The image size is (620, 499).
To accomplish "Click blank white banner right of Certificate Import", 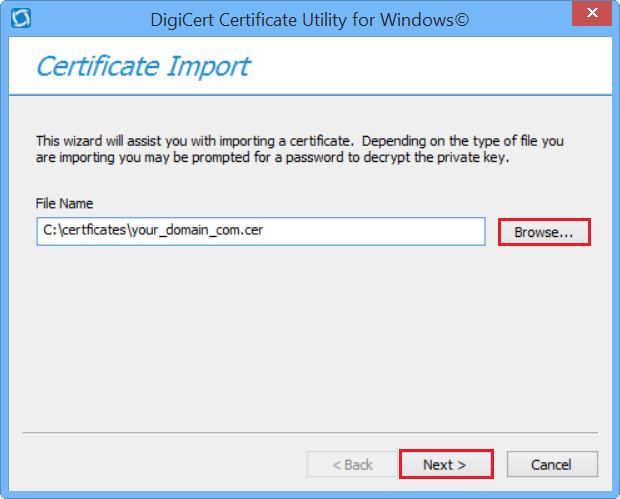I will click(450, 67).
